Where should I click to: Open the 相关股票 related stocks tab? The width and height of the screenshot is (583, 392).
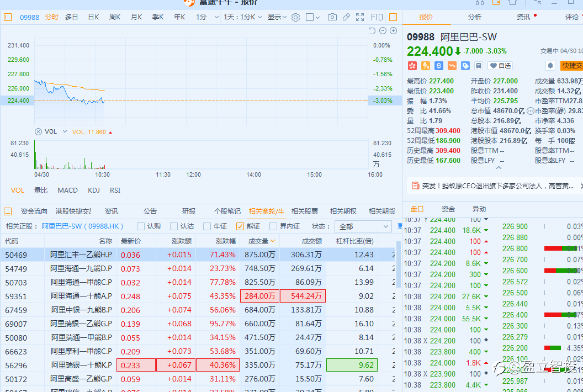[305, 211]
